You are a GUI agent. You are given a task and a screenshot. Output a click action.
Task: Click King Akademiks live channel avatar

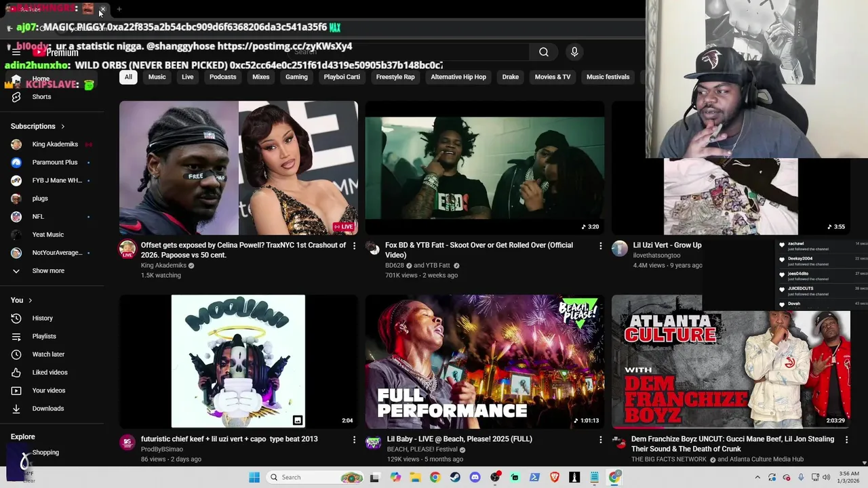coord(127,249)
